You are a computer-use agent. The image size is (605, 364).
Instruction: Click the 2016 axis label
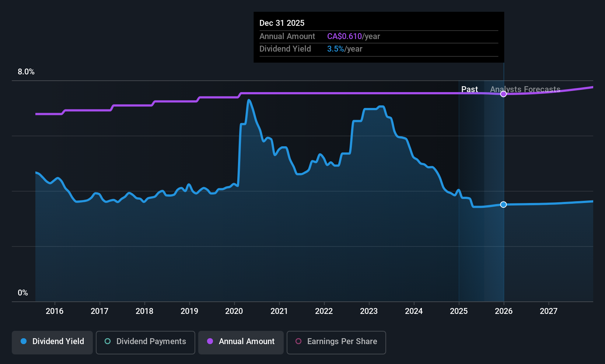coord(55,311)
